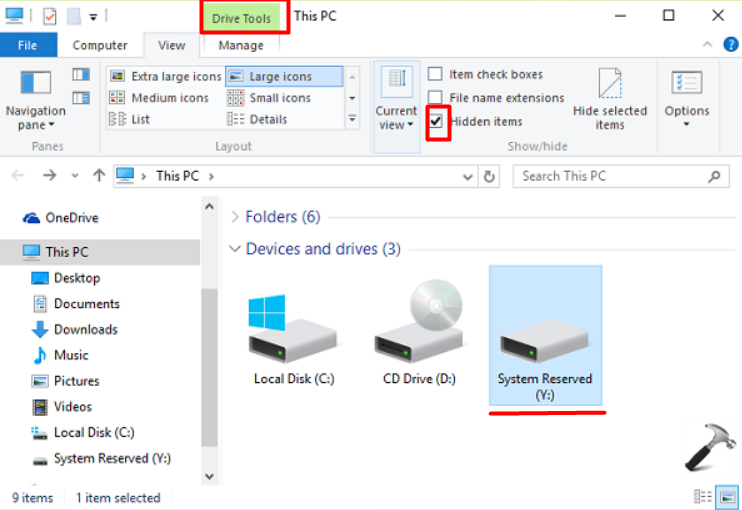Open Help with the question mark icon
The width and height of the screenshot is (742, 510).
(x=731, y=44)
